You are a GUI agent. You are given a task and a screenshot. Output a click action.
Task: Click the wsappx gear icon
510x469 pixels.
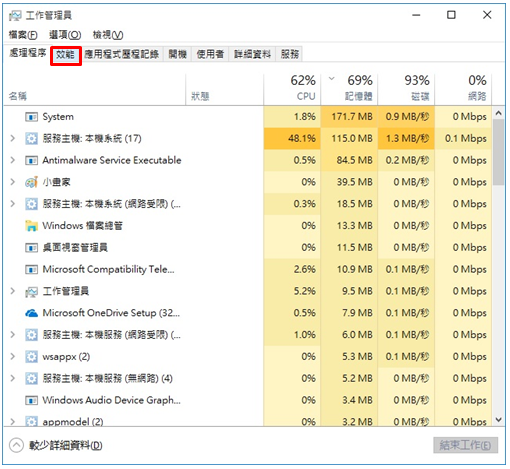click(x=31, y=357)
